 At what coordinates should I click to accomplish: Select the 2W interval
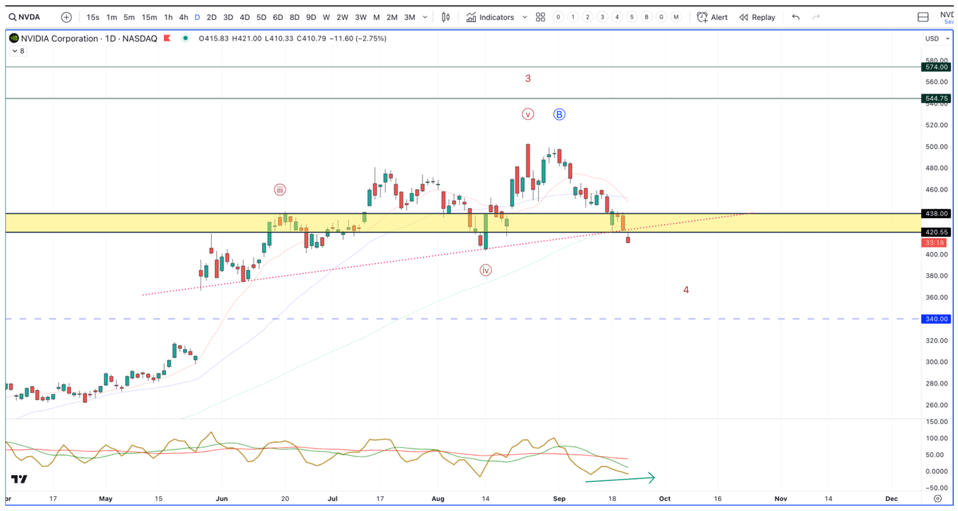click(x=342, y=17)
